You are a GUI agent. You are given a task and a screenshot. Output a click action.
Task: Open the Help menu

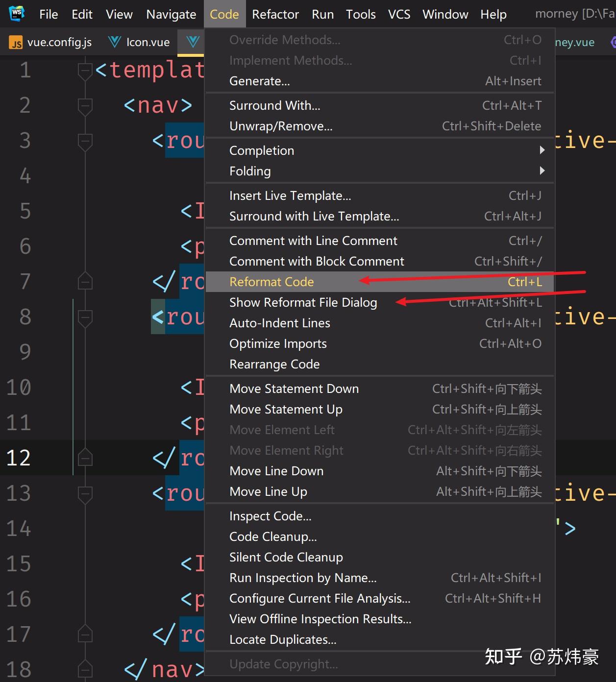[493, 14]
